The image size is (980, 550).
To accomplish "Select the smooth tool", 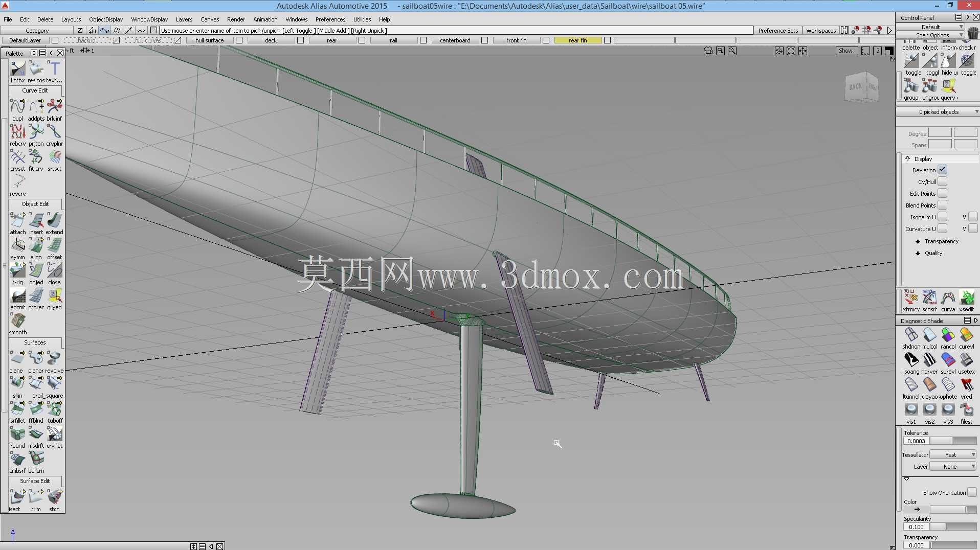I will pyautogui.click(x=17, y=320).
